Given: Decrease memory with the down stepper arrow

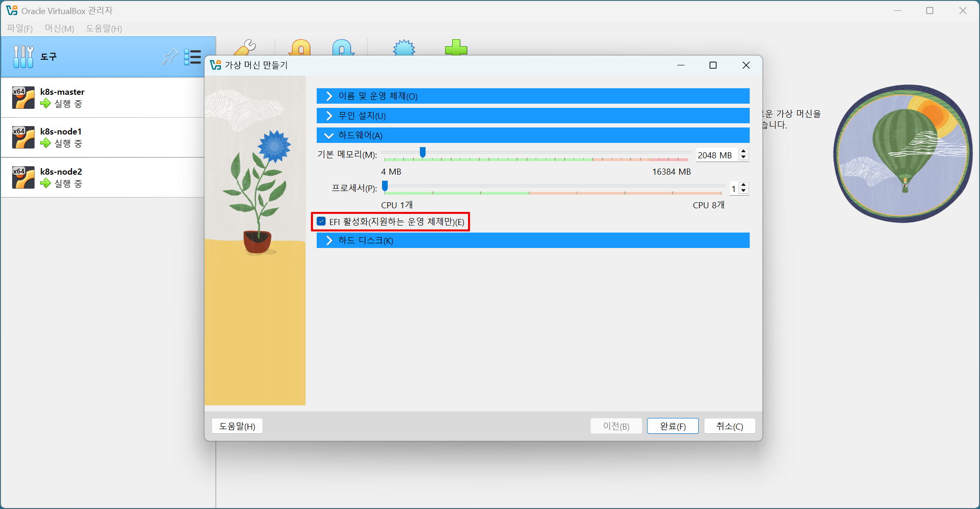Looking at the screenshot, I should [744, 158].
